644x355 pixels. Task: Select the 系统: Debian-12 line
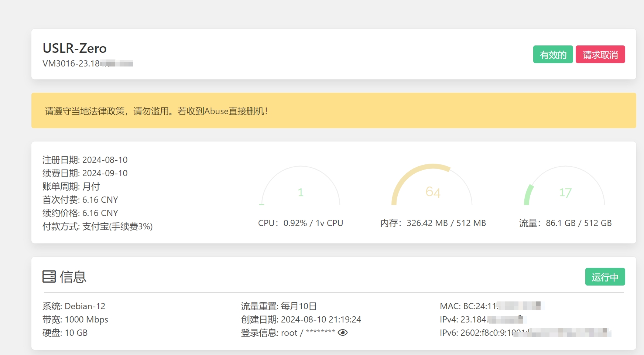tap(74, 306)
